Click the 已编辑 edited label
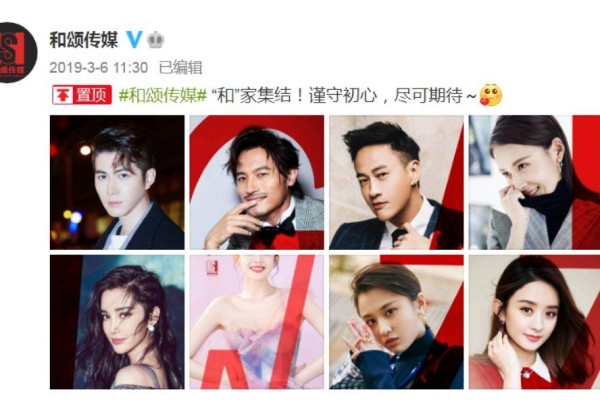The height and width of the screenshot is (400, 600). (180, 68)
